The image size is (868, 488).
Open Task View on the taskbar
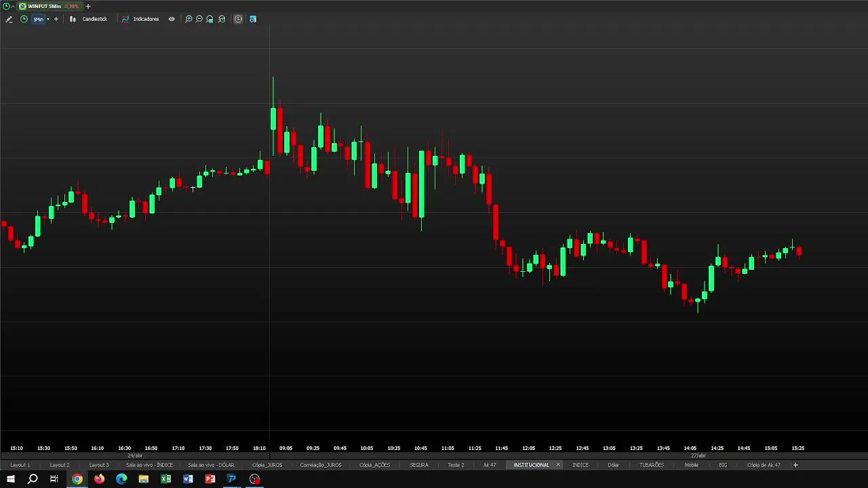54,479
